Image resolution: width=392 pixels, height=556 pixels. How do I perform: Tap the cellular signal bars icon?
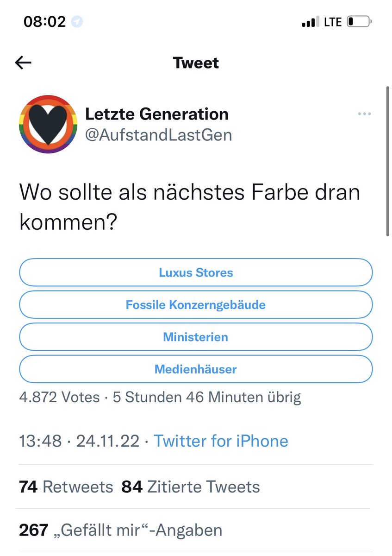click(310, 22)
